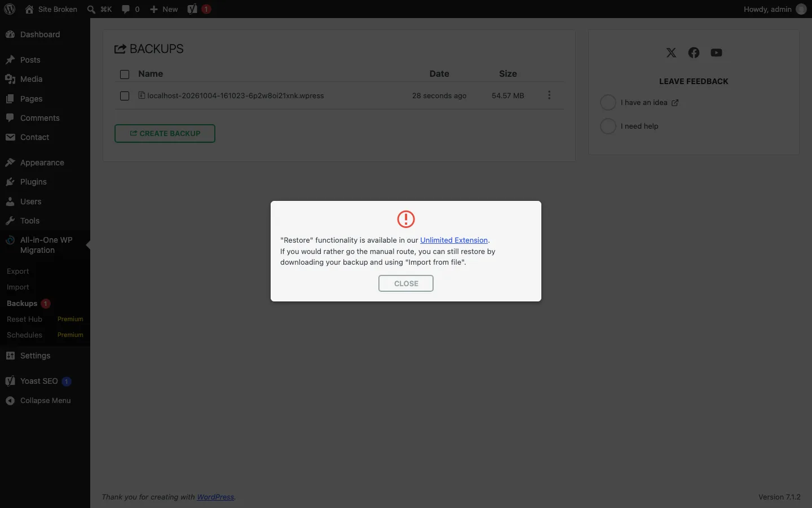Image resolution: width=812 pixels, height=508 pixels.
Task: Select the 'I have an idea' radio
Action: point(608,102)
